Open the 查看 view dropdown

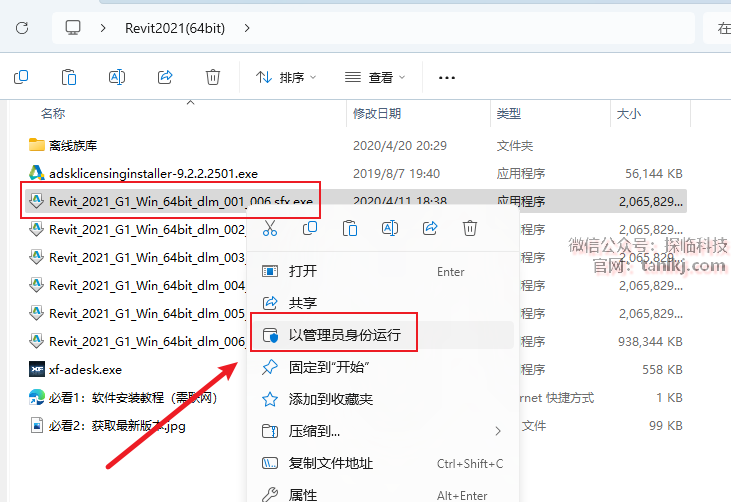[375, 77]
